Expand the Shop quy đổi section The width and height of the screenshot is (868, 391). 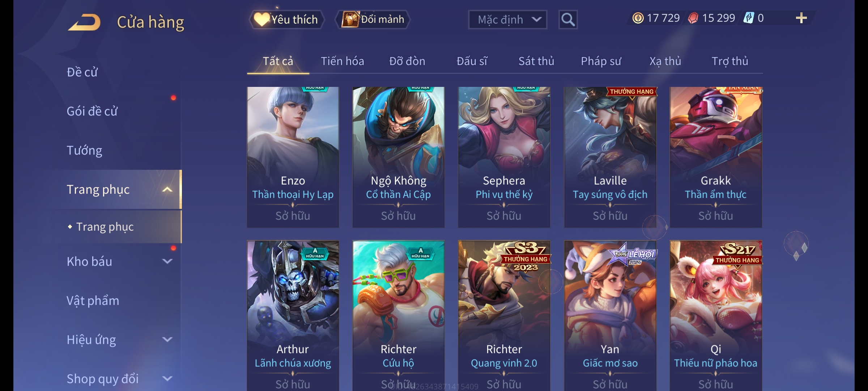click(x=167, y=378)
